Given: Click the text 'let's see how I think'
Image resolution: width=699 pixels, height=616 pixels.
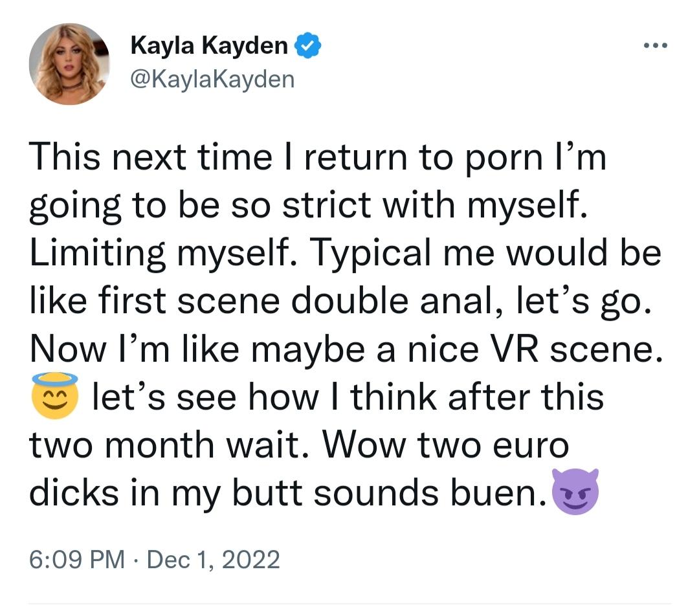Looking at the screenshot, I should (264, 397).
